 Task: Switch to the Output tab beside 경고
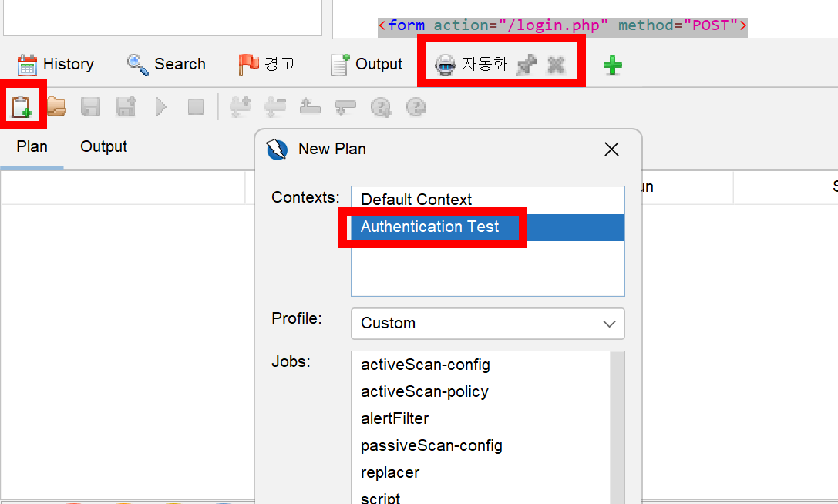[x=366, y=64]
